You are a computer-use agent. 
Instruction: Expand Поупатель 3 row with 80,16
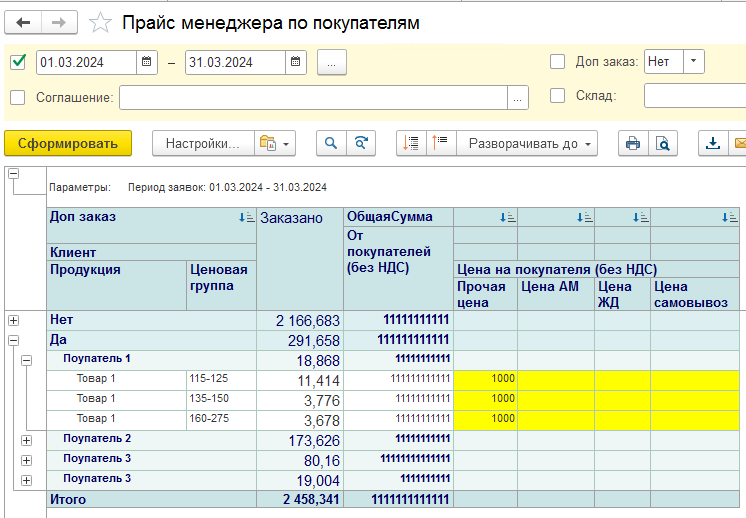pos(27,460)
